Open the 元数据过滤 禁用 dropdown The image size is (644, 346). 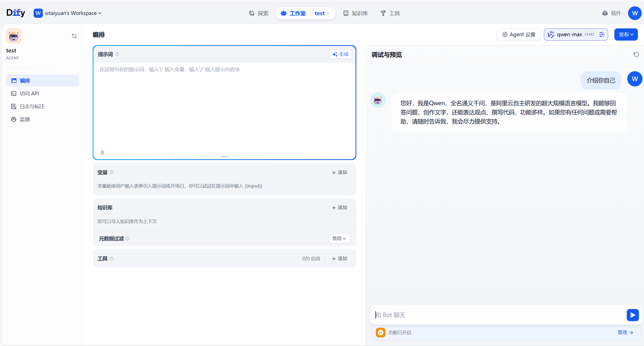tap(339, 239)
